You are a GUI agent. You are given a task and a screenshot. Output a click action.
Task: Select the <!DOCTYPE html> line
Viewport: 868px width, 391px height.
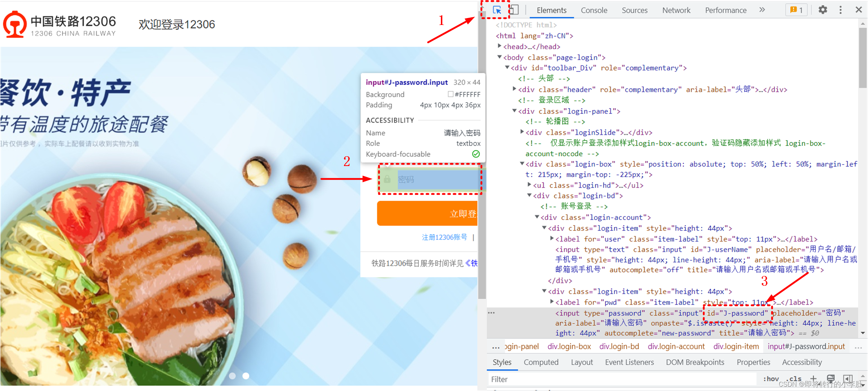(x=526, y=25)
